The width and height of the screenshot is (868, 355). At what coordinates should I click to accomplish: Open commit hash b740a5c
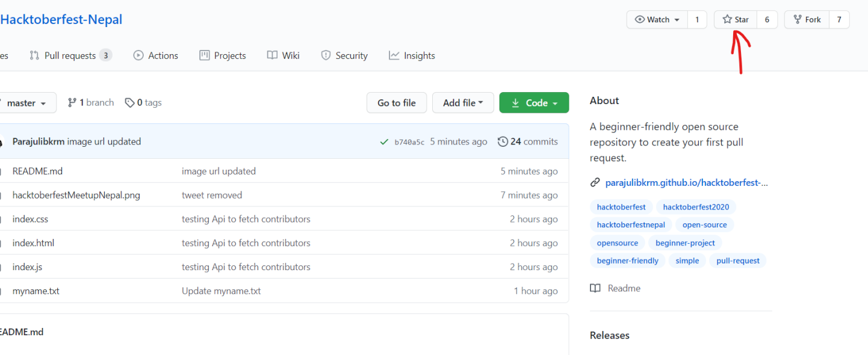409,143
